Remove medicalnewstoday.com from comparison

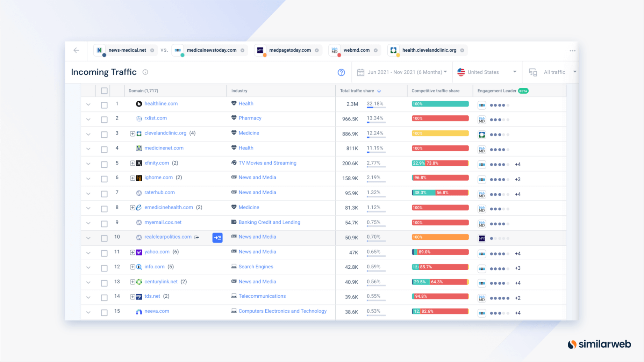coord(242,50)
